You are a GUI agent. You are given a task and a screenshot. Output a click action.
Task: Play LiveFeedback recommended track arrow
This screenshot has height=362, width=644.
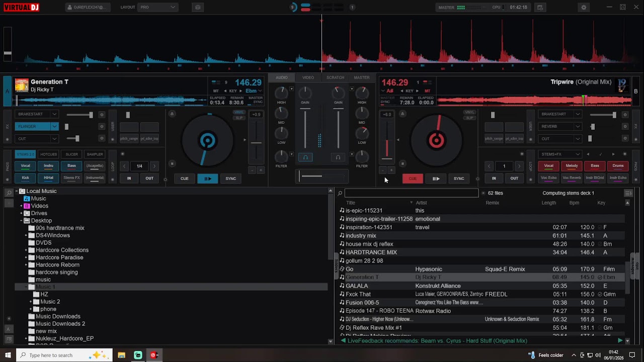pyautogui.click(x=620, y=340)
